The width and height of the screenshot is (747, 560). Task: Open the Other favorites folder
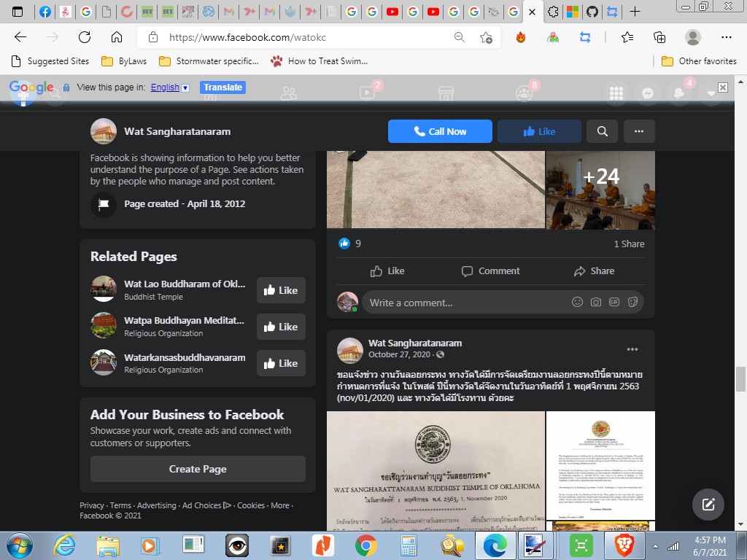coord(699,61)
